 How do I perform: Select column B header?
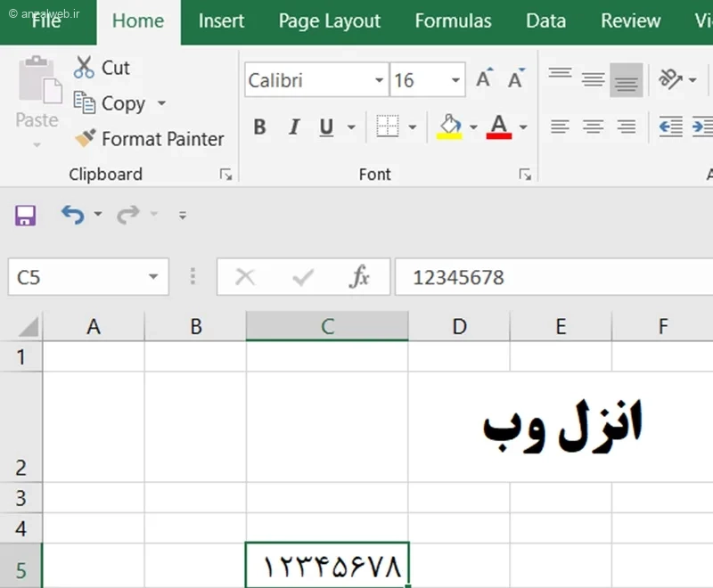pyautogui.click(x=195, y=326)
